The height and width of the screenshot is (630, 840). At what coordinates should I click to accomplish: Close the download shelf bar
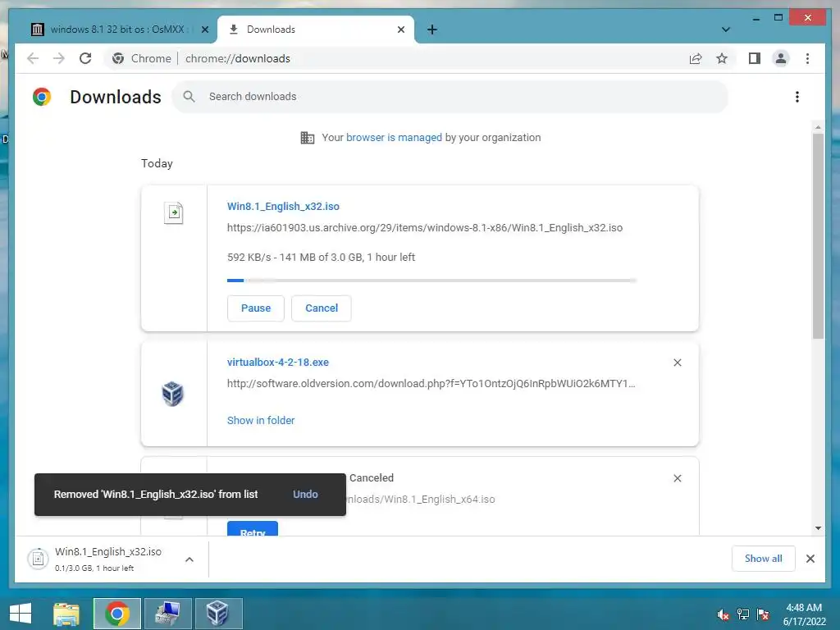click(810, 559)
